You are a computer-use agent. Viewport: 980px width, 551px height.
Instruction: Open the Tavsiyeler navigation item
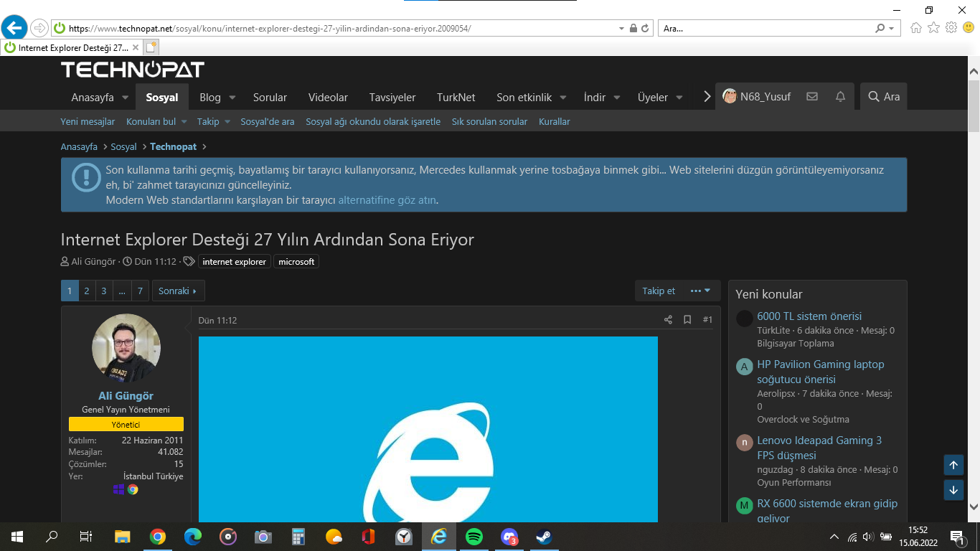coord(392,97)
